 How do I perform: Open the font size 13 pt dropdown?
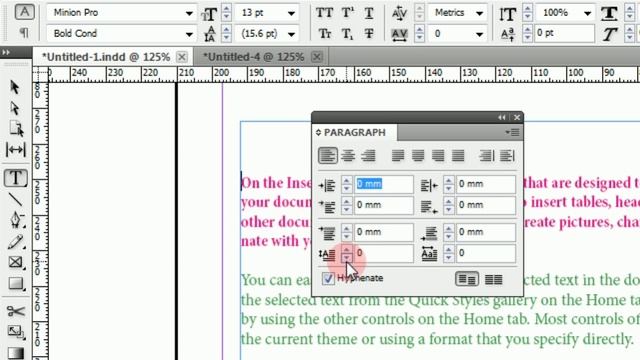291,13
